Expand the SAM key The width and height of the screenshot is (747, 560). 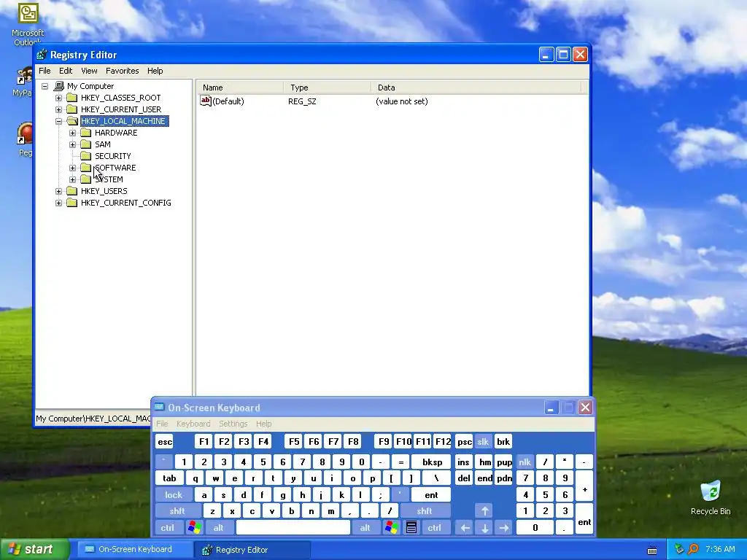click(72, 144)
